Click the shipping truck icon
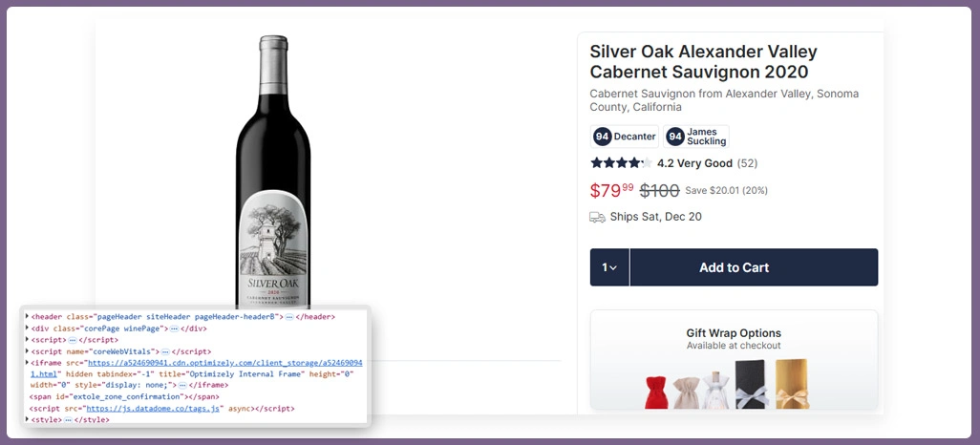The width and height of the screenshot is (980, 445). 597,217
